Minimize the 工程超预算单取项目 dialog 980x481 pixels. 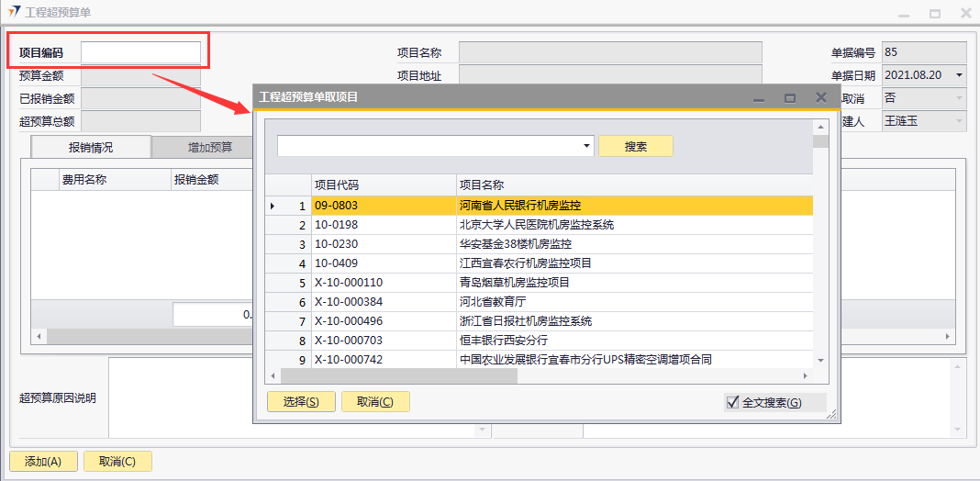759,97
